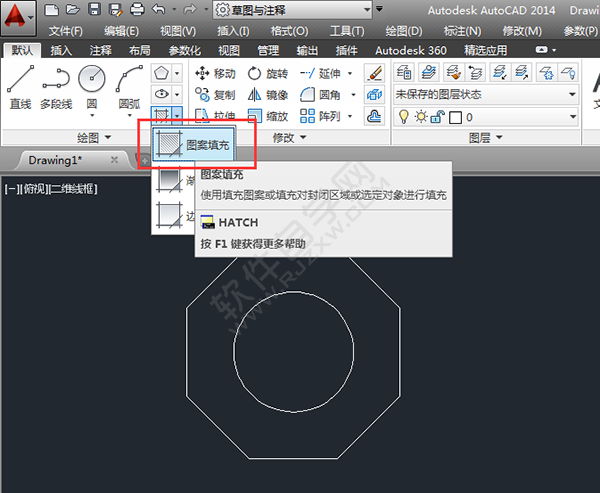Switch to the 注释 ribbon tab

tap(101, 50)
